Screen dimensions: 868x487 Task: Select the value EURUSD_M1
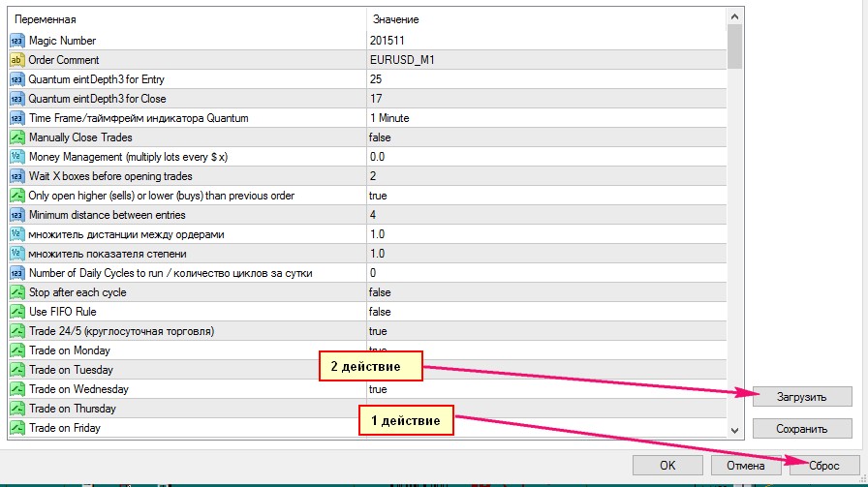[x=402, y=60]
